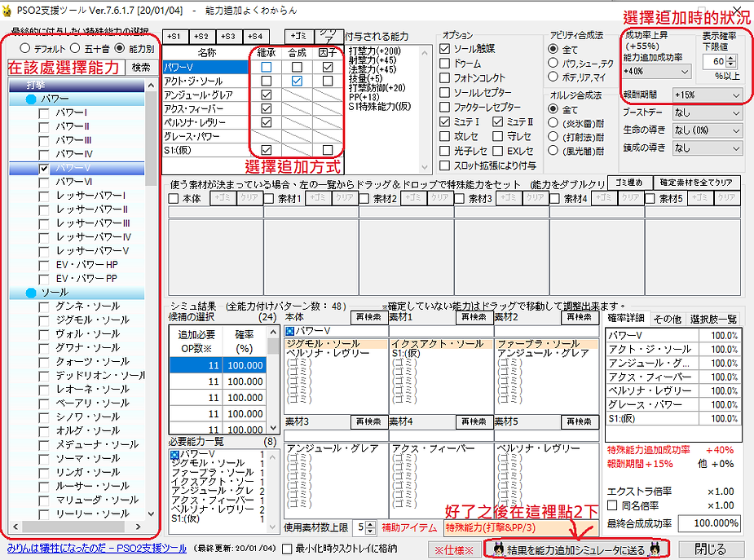The height and width of the screenshot is (560, 754).
Task: Tick the パワーI checkbox in the tree
Action: coord(44,113)
